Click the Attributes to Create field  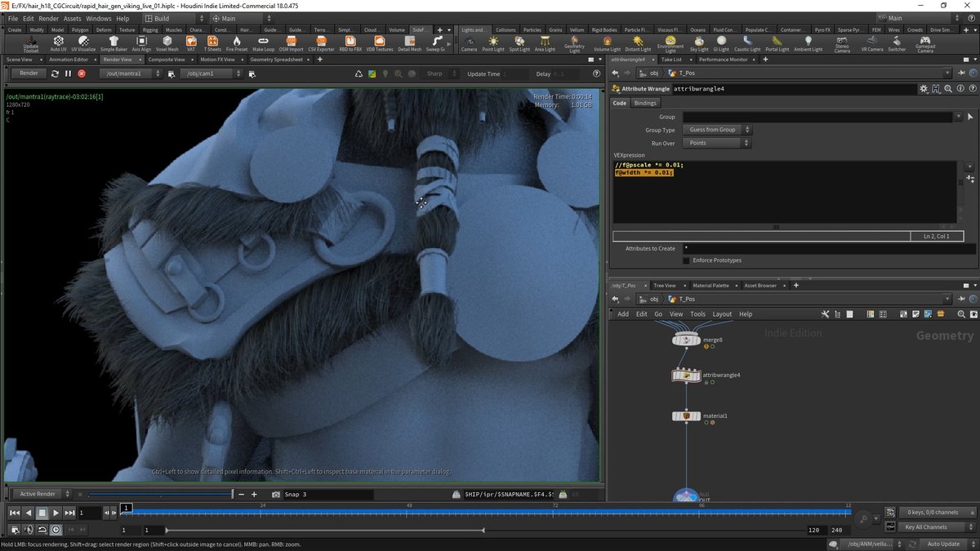(828, 248)
